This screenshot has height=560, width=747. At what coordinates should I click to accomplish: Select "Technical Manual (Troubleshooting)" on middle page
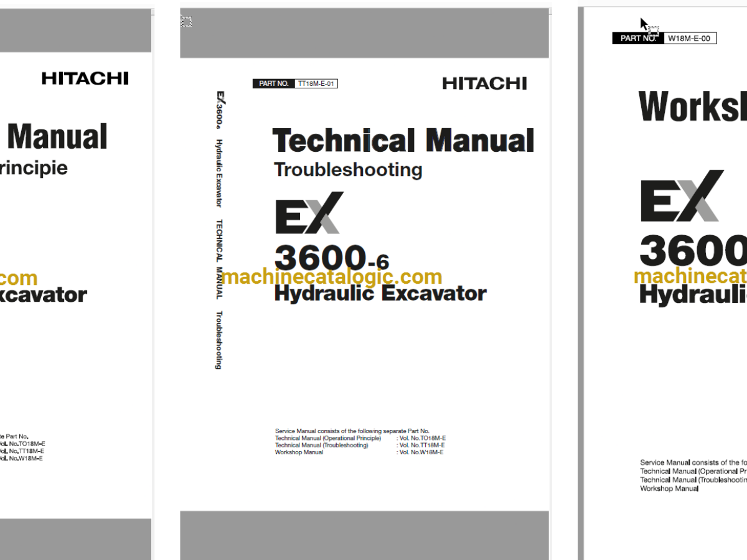(321, 445)
